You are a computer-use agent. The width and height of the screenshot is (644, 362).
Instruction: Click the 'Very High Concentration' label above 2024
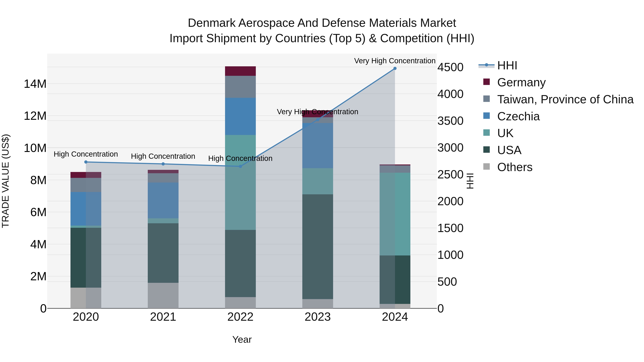click(395, 61)
